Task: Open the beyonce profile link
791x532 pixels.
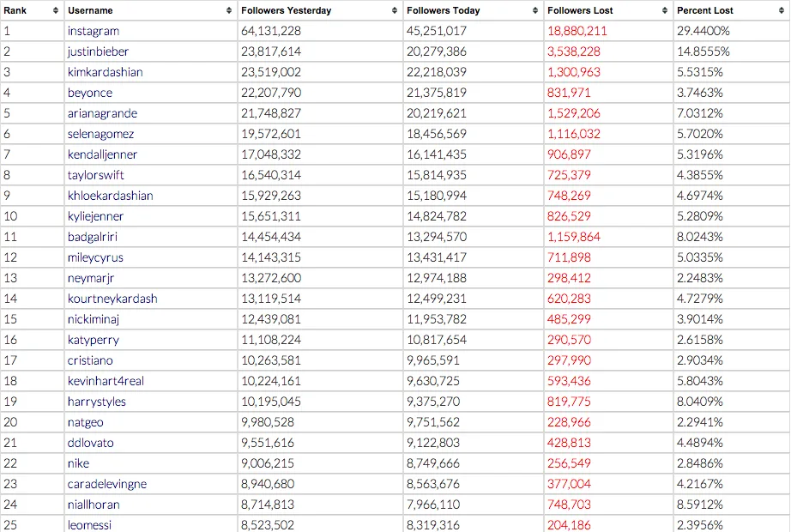Action: tap(89, 93)
